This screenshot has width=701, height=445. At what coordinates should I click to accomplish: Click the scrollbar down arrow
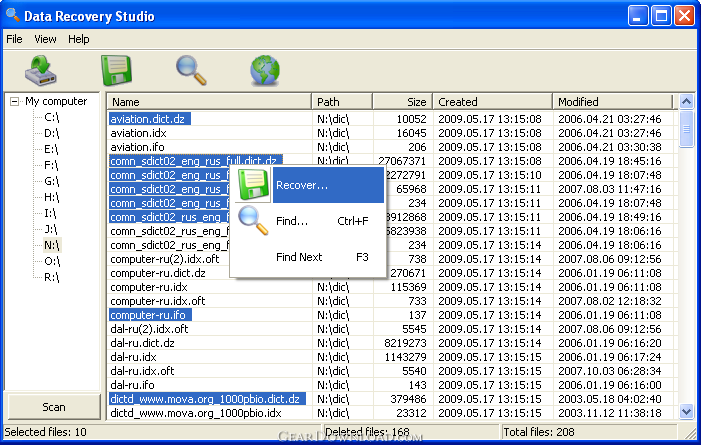click(686, 411)
